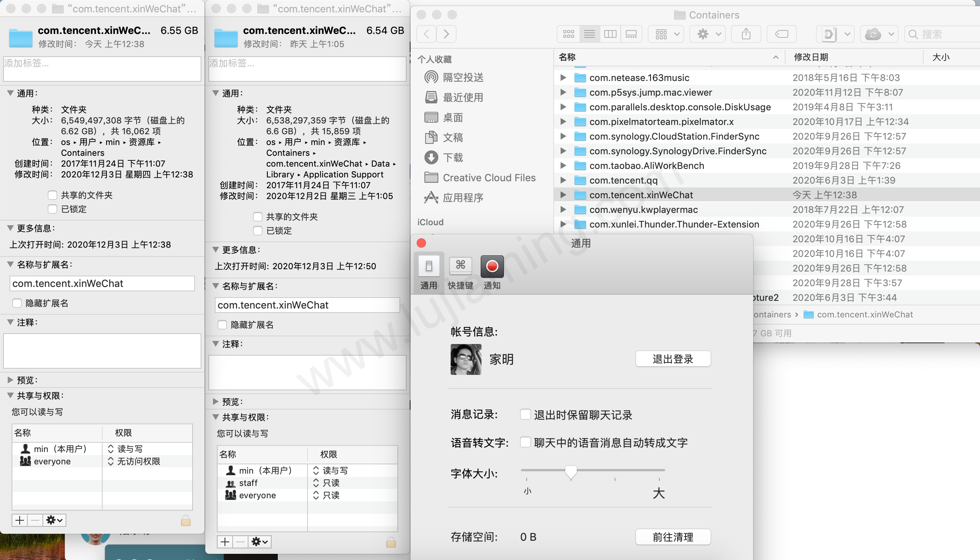Viewport: 980px width, 560px height.
Task: Switch Finder to gallery view
Action: (x=631, y=34)
